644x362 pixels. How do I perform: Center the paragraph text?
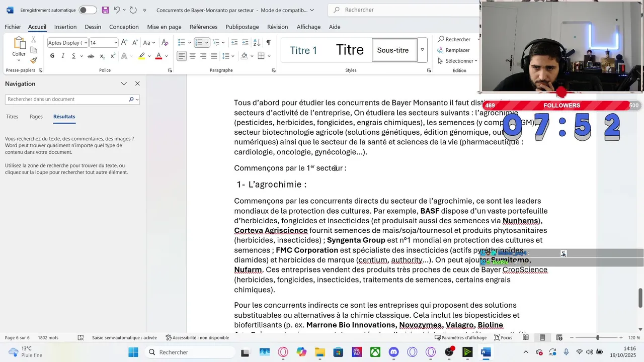pos(192,56)
